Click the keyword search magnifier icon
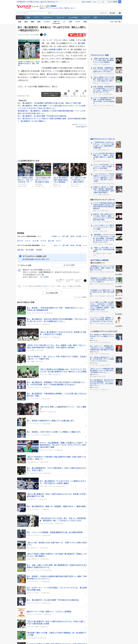This screenshot has height=644, width=138. [49, 13]
